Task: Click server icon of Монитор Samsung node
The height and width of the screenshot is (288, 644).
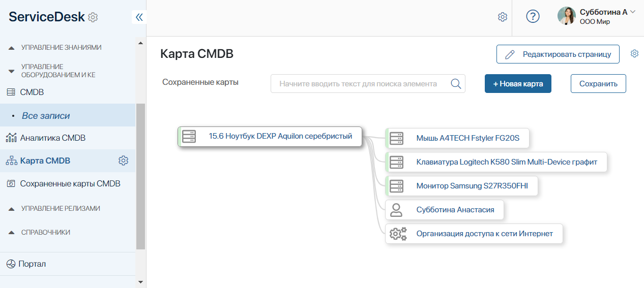Action: [x=396, y=186]
